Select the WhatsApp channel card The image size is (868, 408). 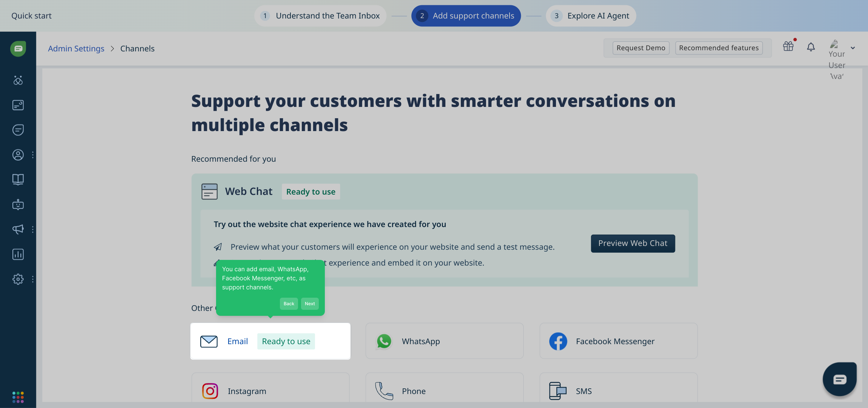coord(444,341)
